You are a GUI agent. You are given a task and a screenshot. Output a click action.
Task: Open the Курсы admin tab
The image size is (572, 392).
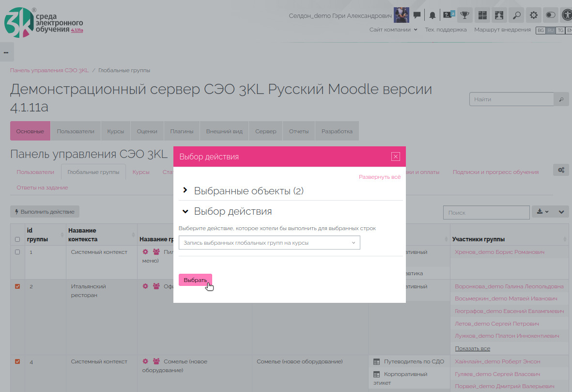click(116, 131)
